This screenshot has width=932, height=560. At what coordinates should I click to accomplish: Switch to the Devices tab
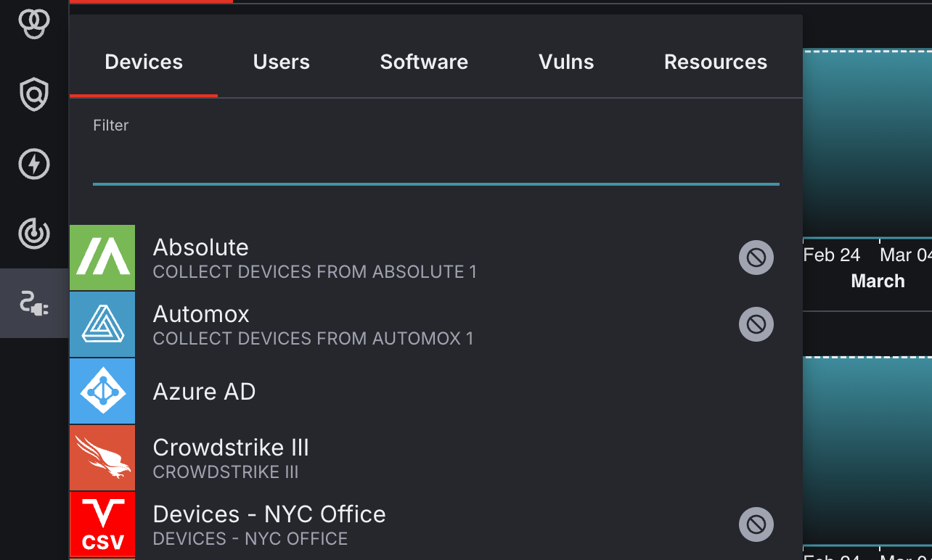tap(144, 62)
